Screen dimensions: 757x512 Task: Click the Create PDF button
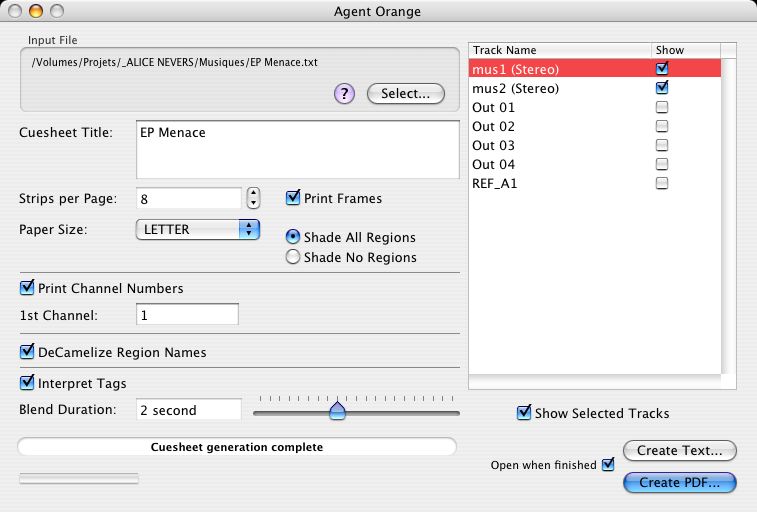[679, 483]
